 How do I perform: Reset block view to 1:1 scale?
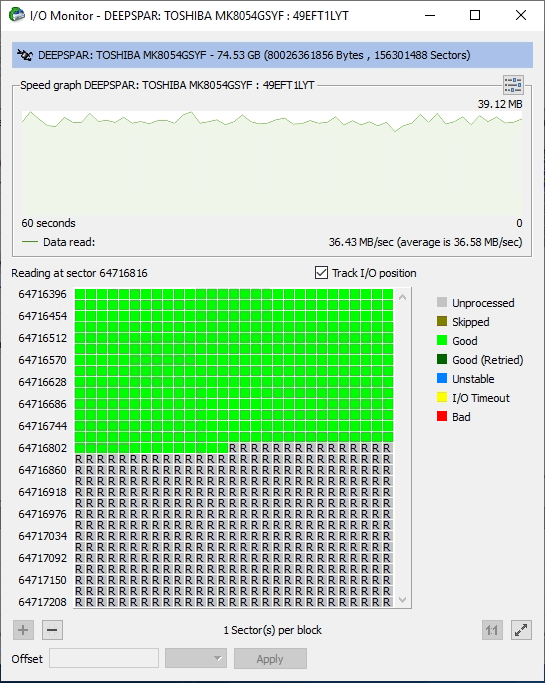point(492,630)
